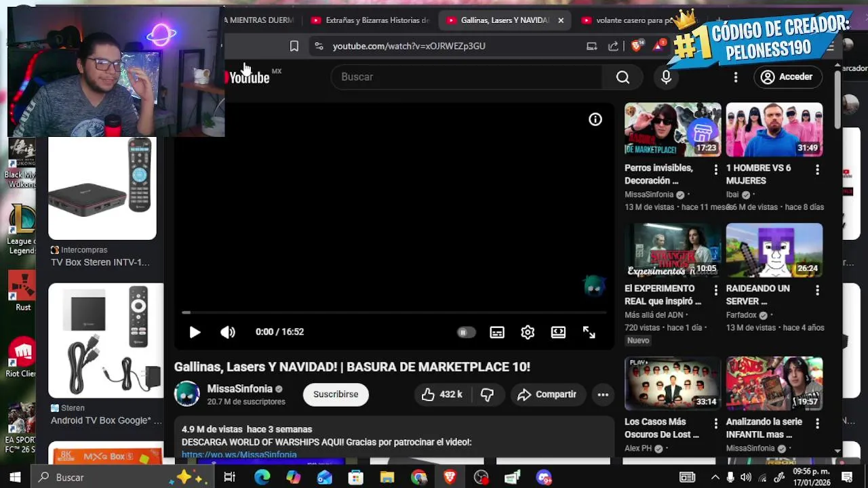The height and width of the screenshot is (488, 868).
Task: Click the Farfadox channel name
Action: pyautogui.click(x=742, y=315)
